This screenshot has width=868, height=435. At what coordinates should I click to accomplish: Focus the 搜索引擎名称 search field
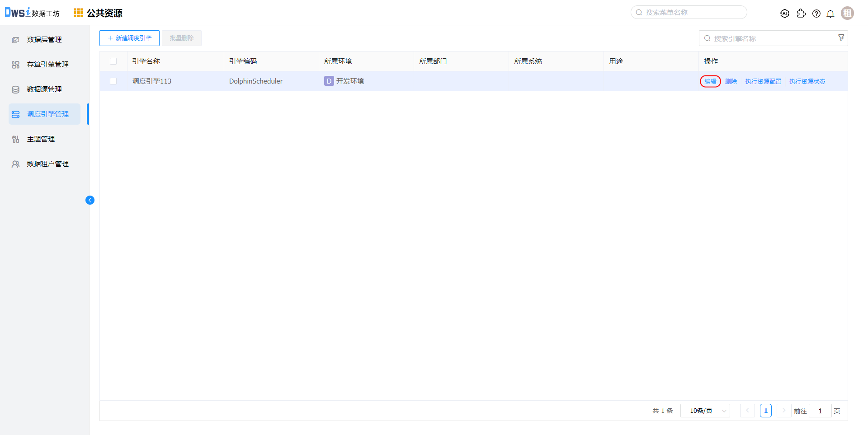[769, 38]
